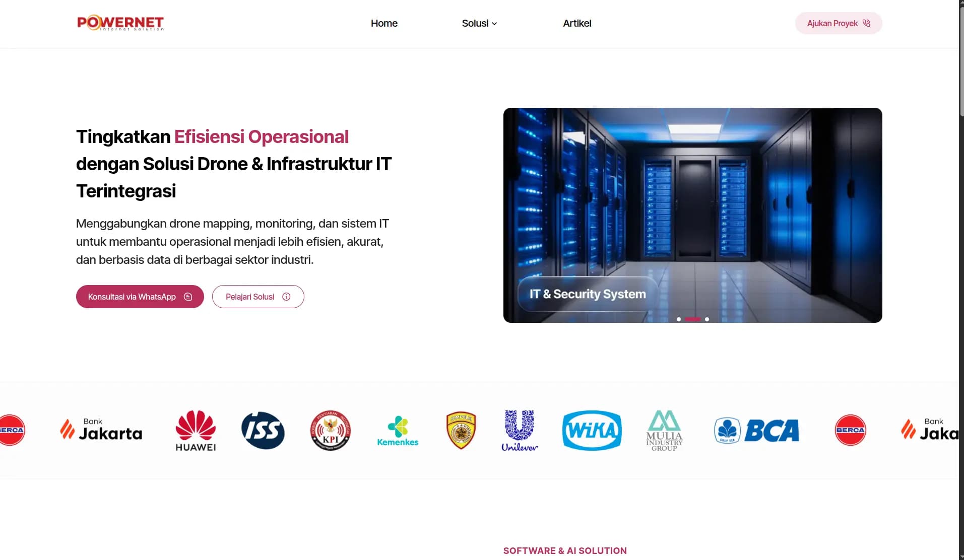The image size is (964, 560).
Task: Expand the Solusi dropdown menu
Action: [479, 23]
